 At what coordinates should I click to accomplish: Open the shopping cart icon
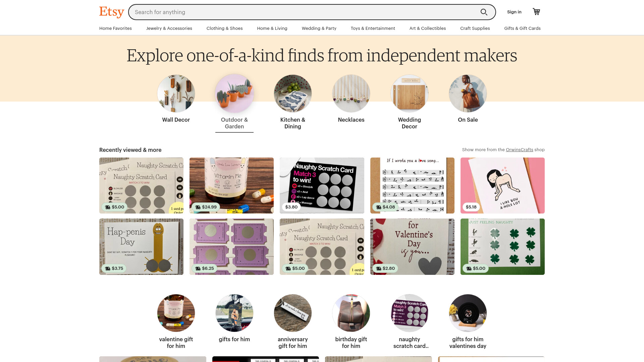click(536, 12)
